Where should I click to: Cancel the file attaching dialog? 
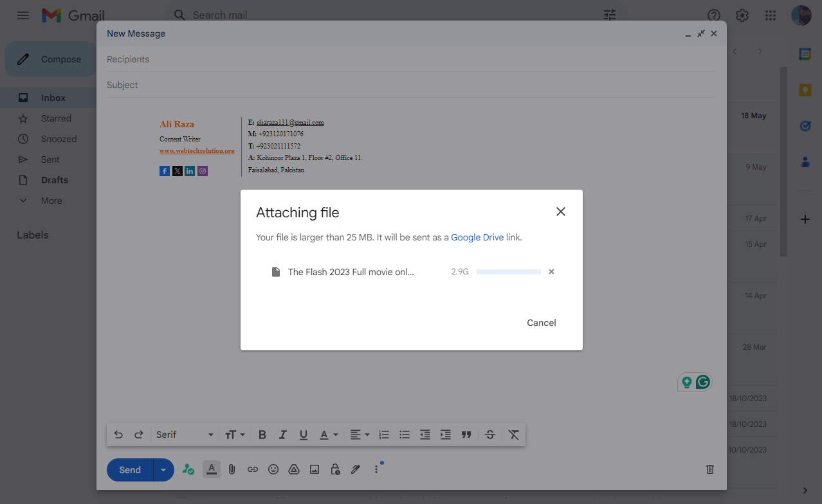542,323
